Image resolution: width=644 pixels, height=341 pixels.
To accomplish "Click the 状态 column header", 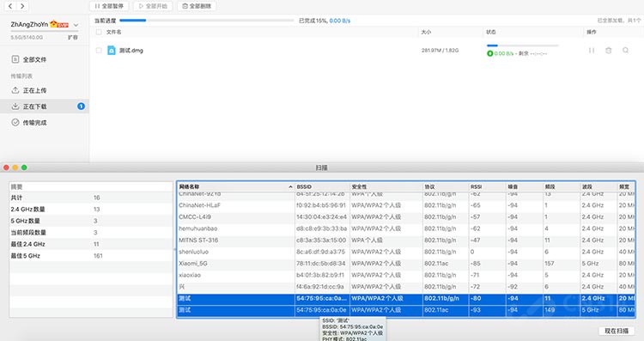I will click(491, 32).
